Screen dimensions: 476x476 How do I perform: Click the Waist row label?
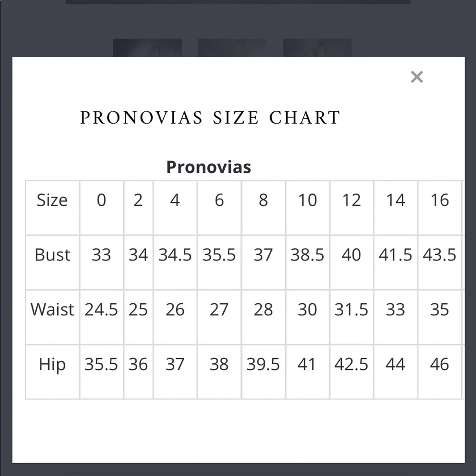[x=52, y=310]
